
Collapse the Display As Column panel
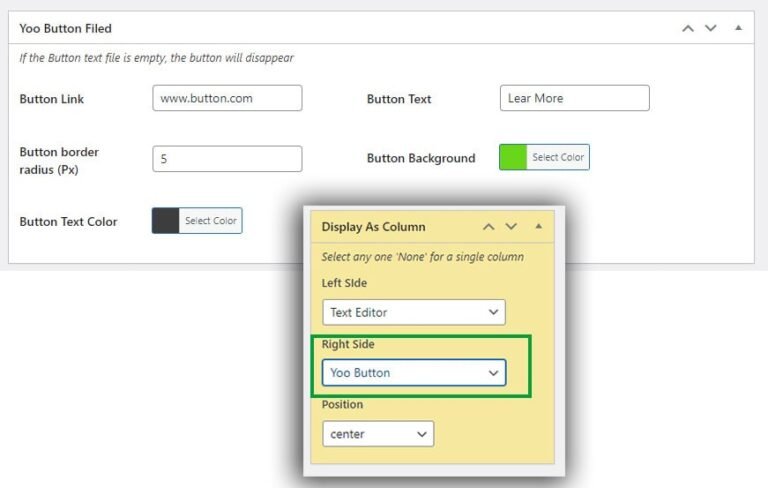[538, 226]
